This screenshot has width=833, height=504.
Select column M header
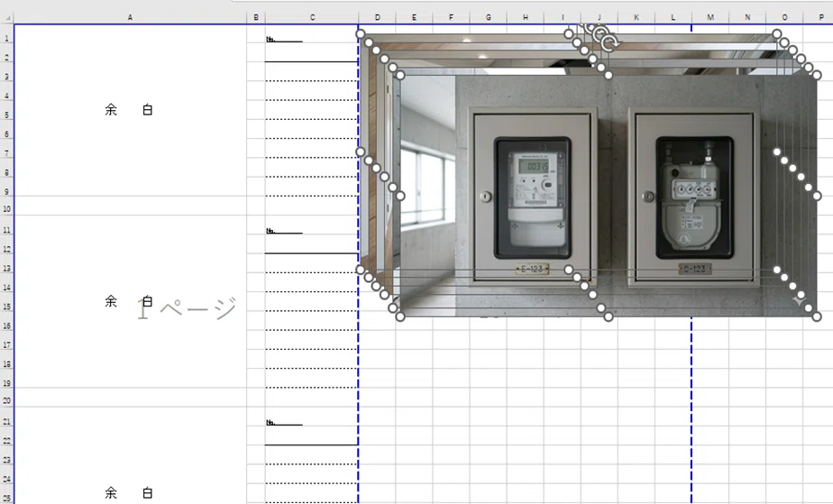[710, 17]
